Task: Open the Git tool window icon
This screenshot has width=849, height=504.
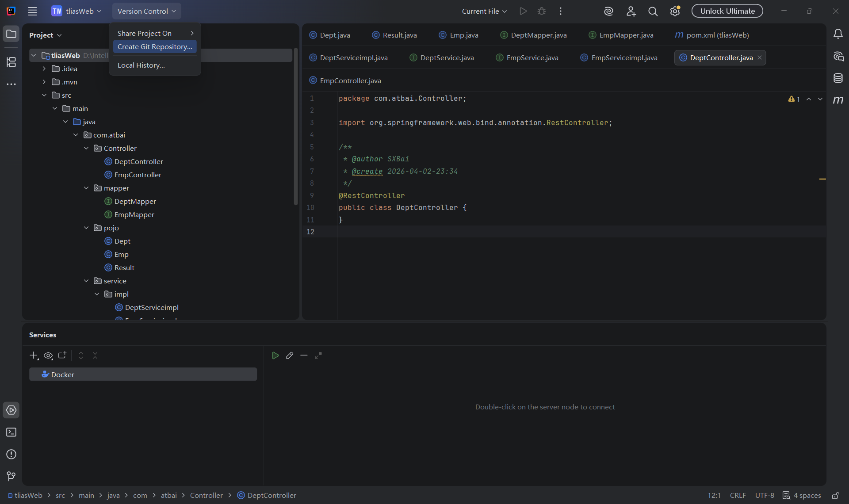Action: click(11, 476)
